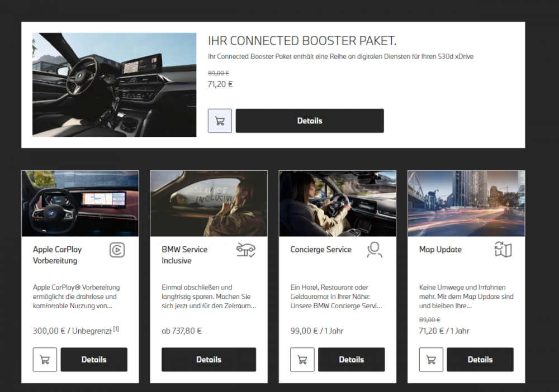Click the 'Keine Umwege und Irrfahrten' text
The width and height of the screenshot is (559, 392).
pos(466,297)
